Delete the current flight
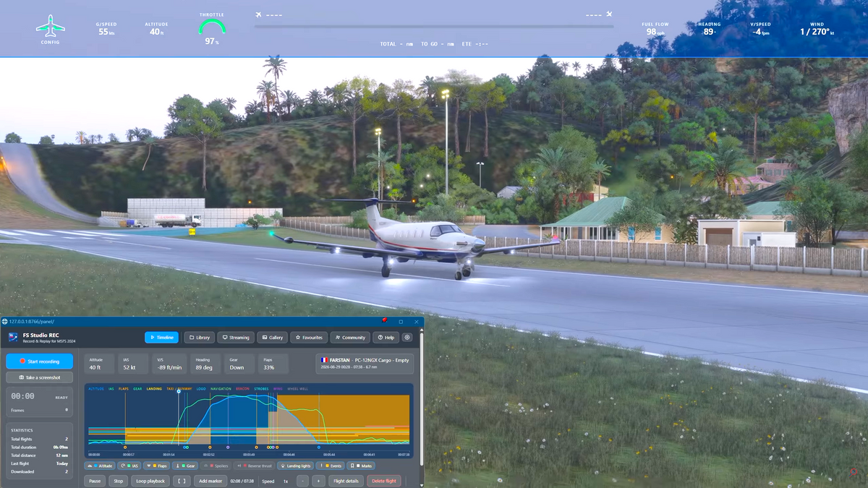Viewport: 868px width, 488px height. pyautogui.click(x=384, y=481)
